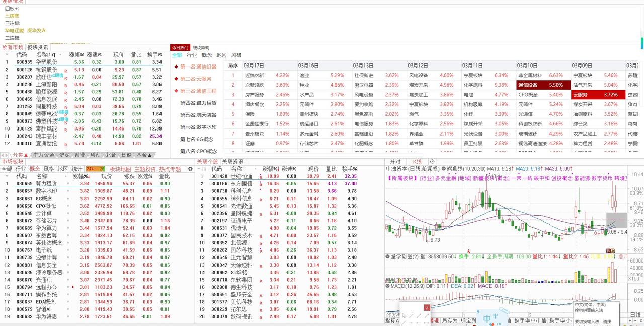Click the 华电辽能 stock link near the top

click(14, 29)
